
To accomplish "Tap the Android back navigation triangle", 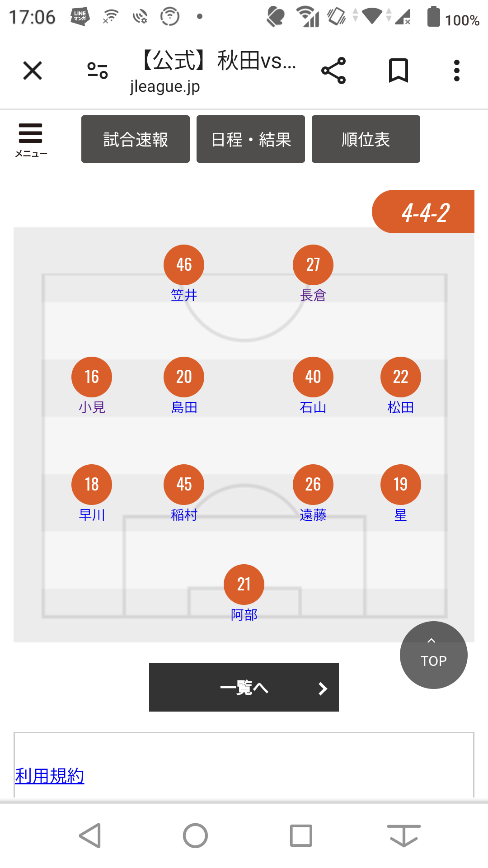I will pyautogui.click(x=90, y=835).
